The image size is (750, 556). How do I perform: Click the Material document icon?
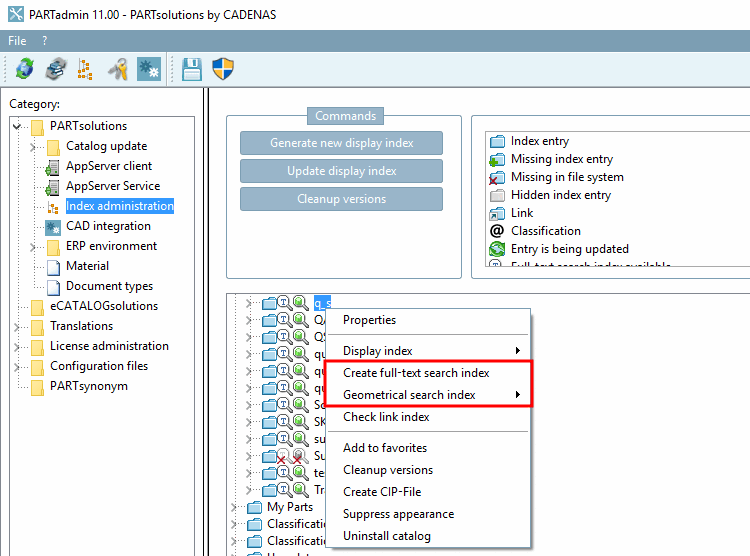[x=54, y=267]
